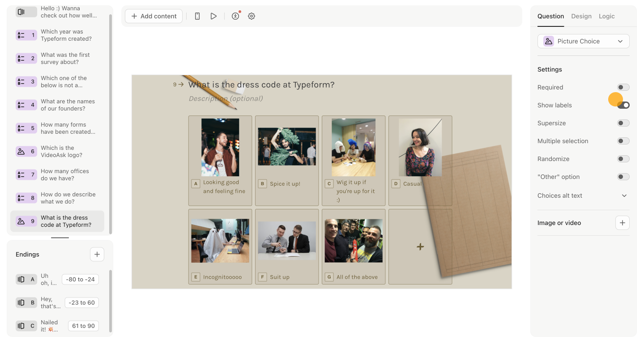644x344 pixels.
Task: Expand the Choices alt text section
Action: pos(584,195)
